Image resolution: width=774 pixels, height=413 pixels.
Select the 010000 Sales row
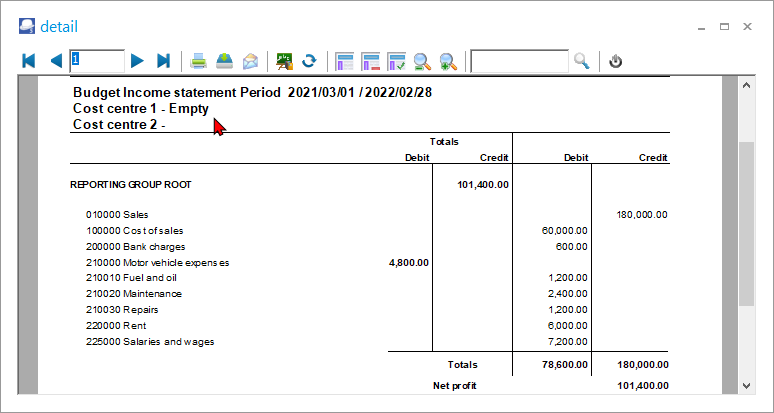(x=117, y=215)
